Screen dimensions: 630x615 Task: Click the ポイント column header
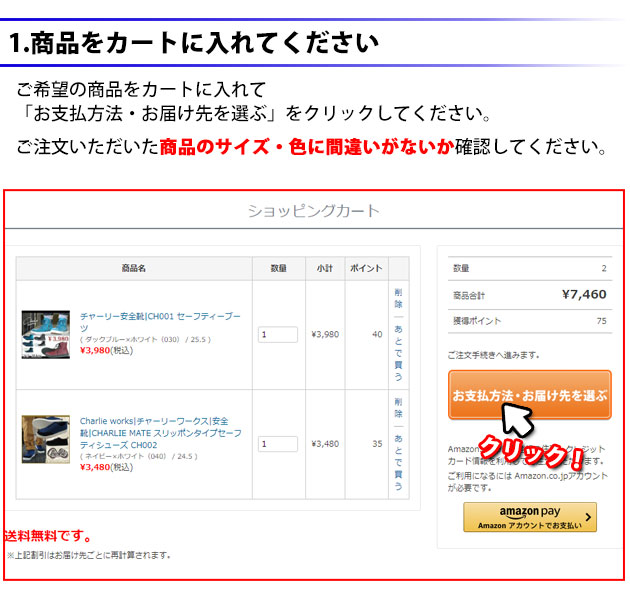coord(365,268)
